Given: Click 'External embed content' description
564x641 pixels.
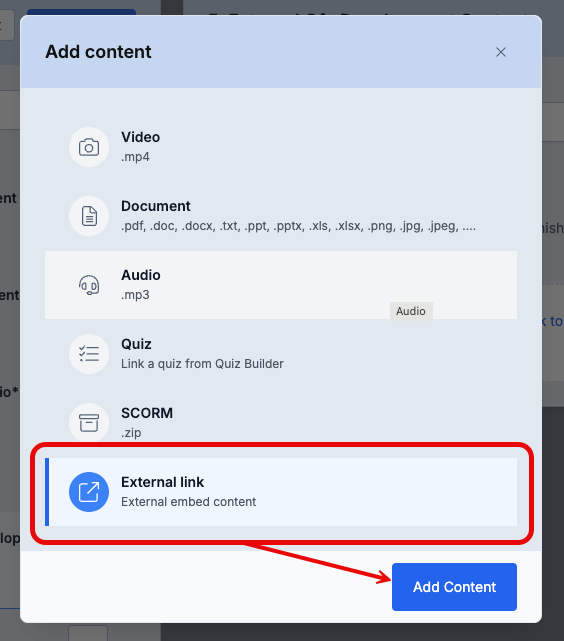Looking at the screenshot, I should click(188, 502).
